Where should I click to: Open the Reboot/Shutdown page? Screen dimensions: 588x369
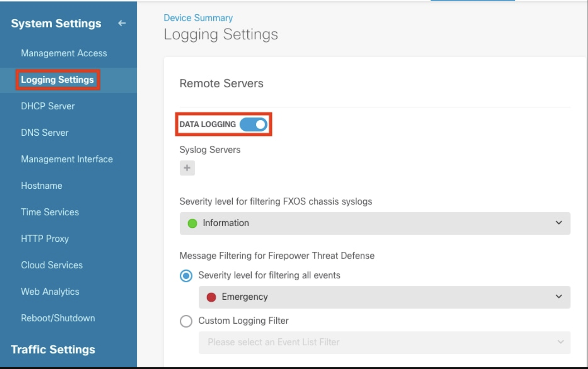click(x=58, y=318)
